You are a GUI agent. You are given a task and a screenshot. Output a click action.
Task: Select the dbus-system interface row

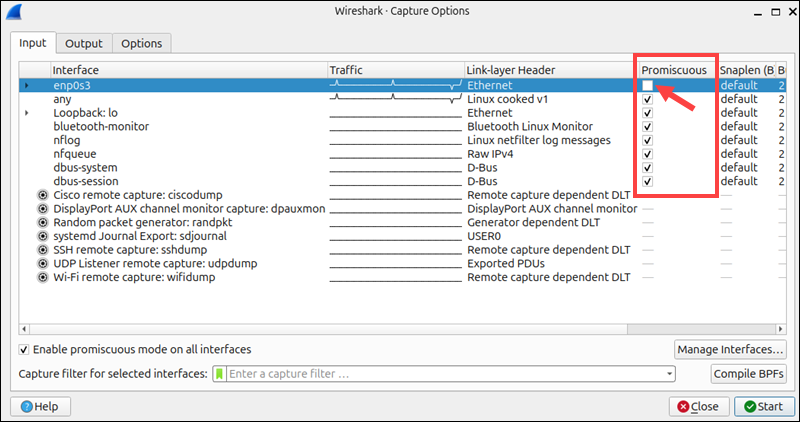[x=402, y=167]
